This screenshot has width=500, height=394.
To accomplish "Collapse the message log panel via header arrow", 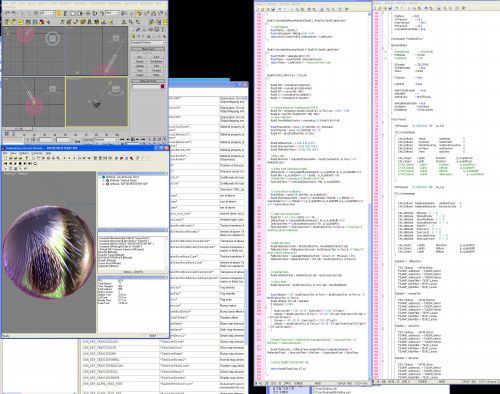I will click(x=167, y=229).
